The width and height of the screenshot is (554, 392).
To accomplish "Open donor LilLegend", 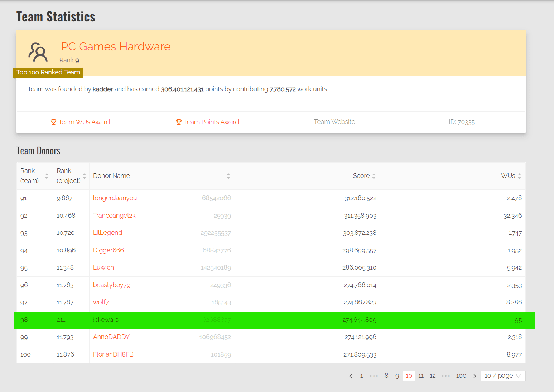I will tap(107, 233).
